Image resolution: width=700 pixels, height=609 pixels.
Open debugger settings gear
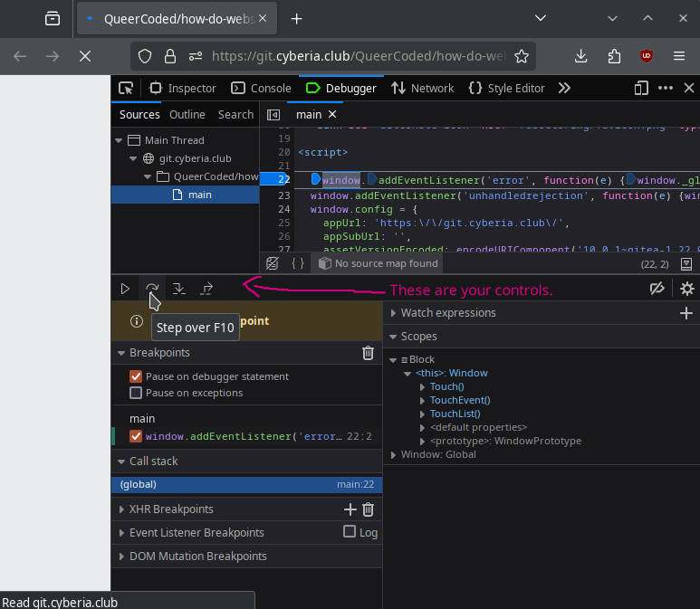[686, 289]
